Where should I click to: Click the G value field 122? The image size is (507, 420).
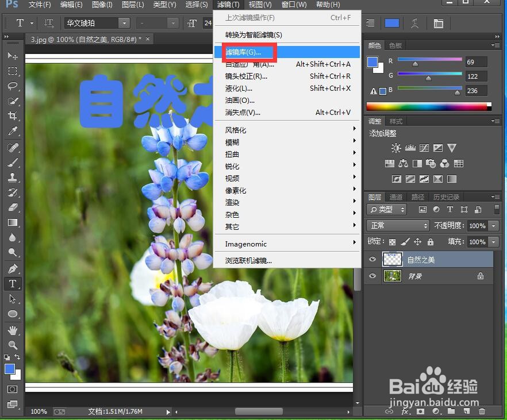point(476,76)
